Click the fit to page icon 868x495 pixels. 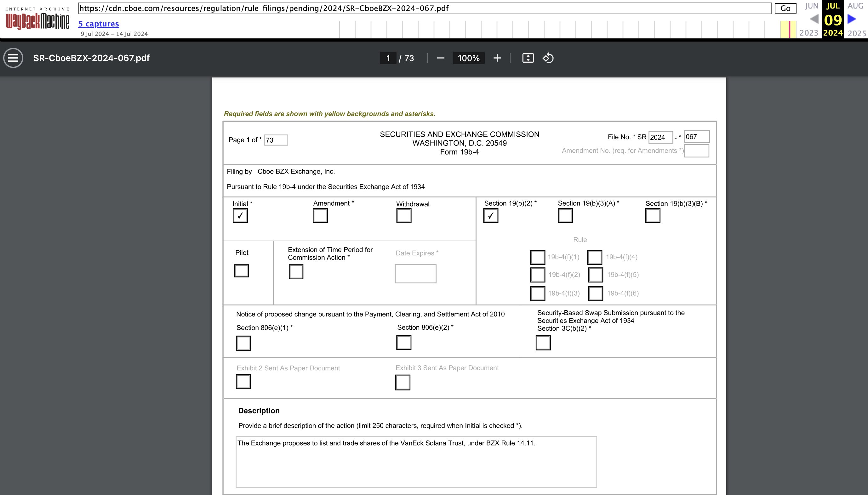(x=528, y=58)
